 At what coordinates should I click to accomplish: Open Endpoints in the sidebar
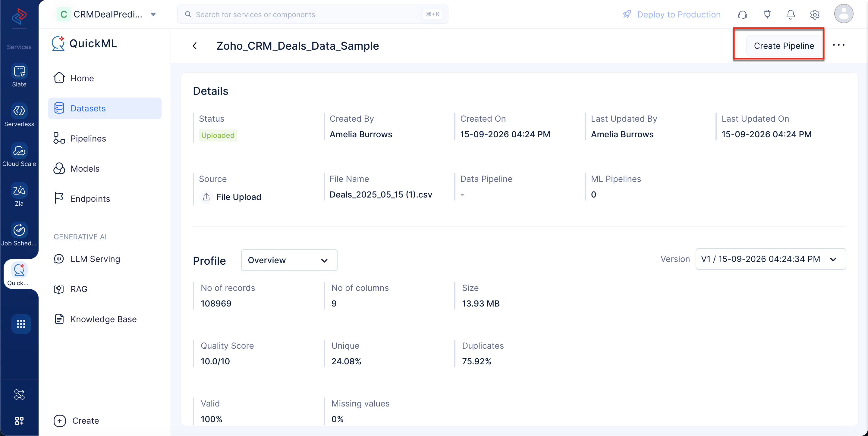105,199
